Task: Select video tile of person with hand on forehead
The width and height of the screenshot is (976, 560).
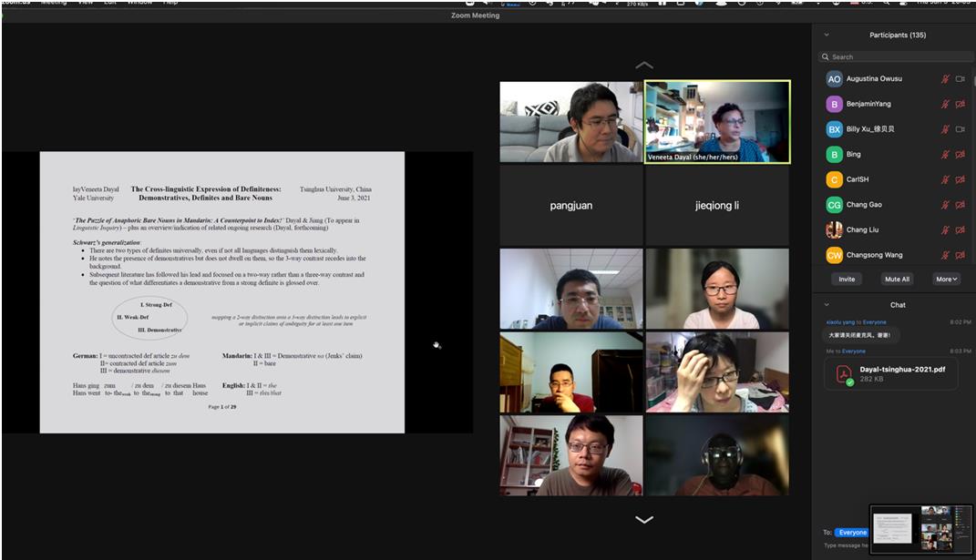Action: coord(717,372)
